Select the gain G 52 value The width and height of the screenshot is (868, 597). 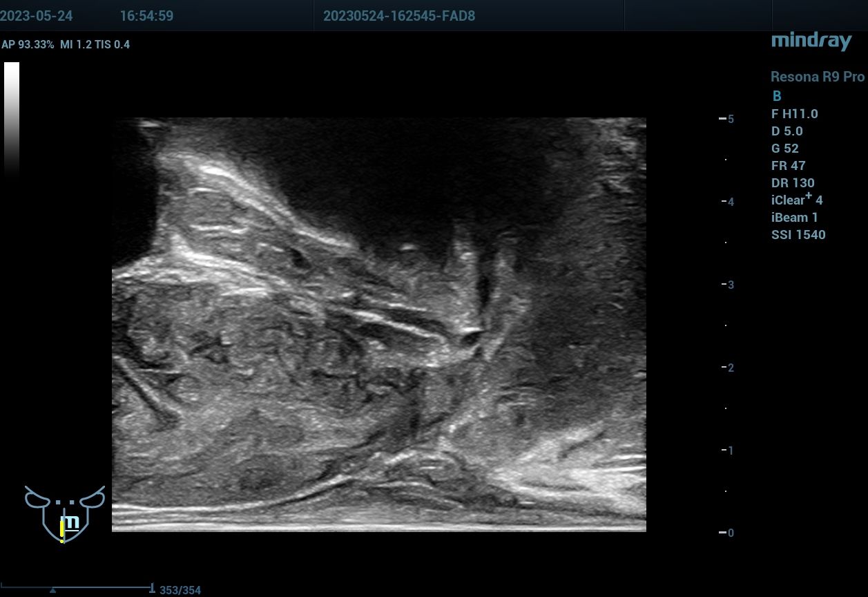784,149
